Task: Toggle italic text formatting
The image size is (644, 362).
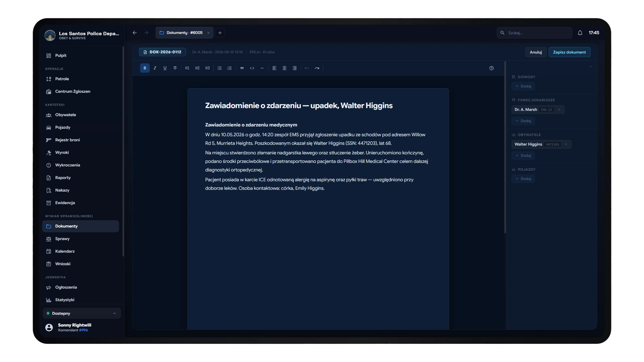Action: coord(155,68)
